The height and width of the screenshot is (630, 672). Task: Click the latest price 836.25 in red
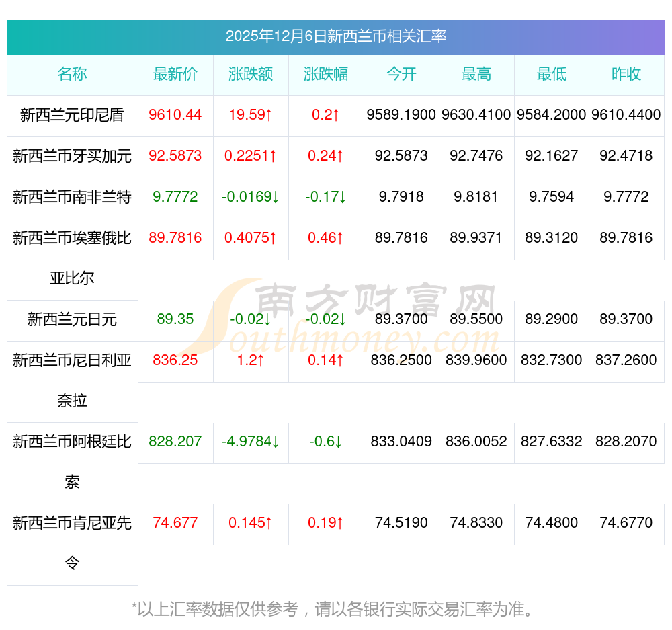pos(175,360)
